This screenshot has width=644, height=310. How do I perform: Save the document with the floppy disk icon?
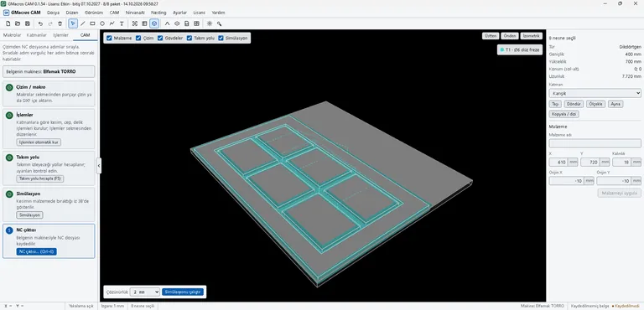click(28, 23)
